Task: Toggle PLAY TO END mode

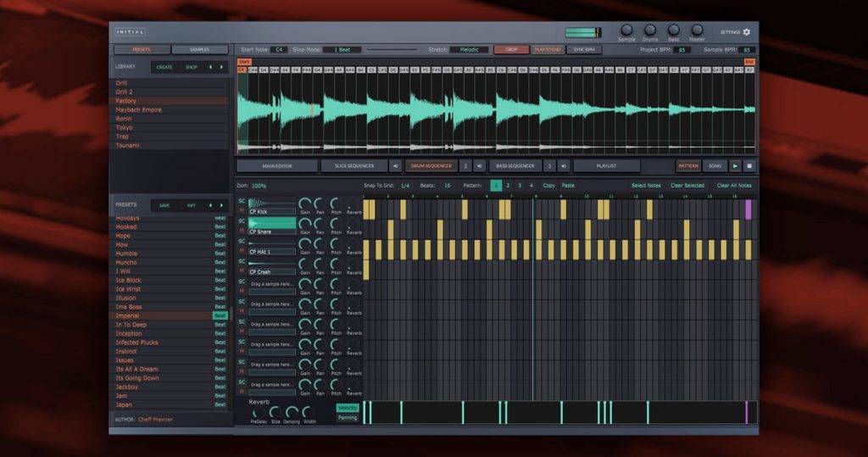Action: point(547,50)
